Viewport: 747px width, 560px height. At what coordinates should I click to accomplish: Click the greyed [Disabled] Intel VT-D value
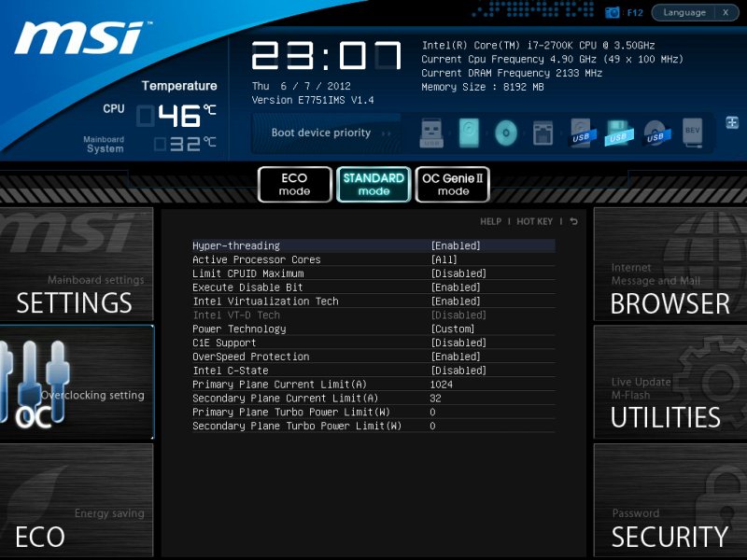point(458,315)
